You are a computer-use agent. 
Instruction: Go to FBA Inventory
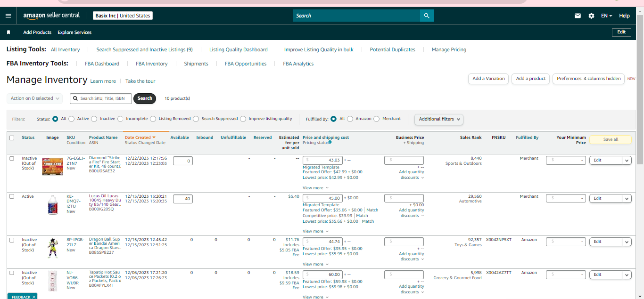pos(151,64)
